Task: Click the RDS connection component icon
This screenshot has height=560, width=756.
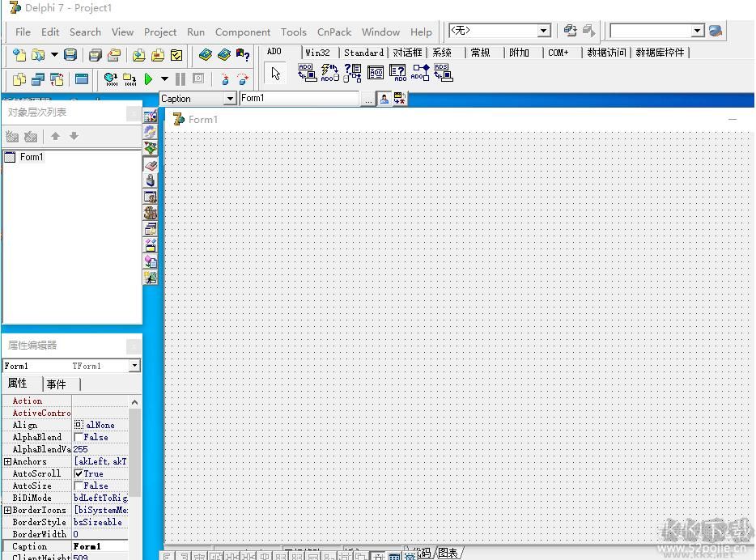Action: (x=443, y=73)
